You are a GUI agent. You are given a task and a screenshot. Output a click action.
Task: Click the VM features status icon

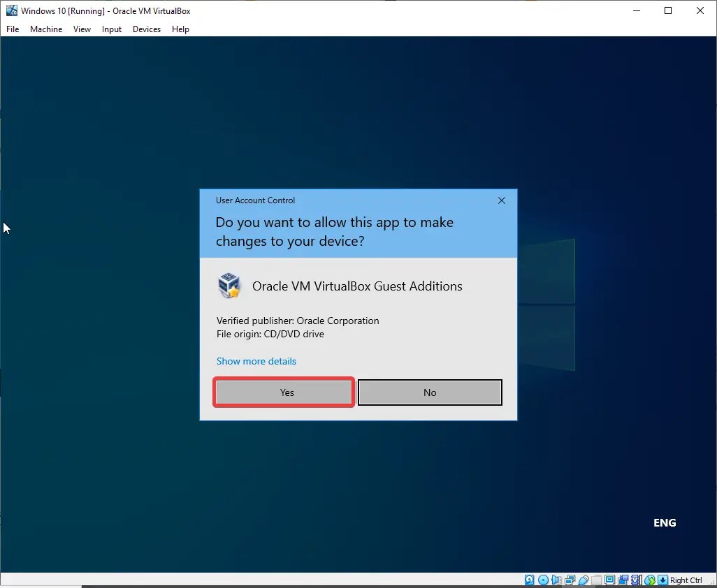(x=634, y=580)
